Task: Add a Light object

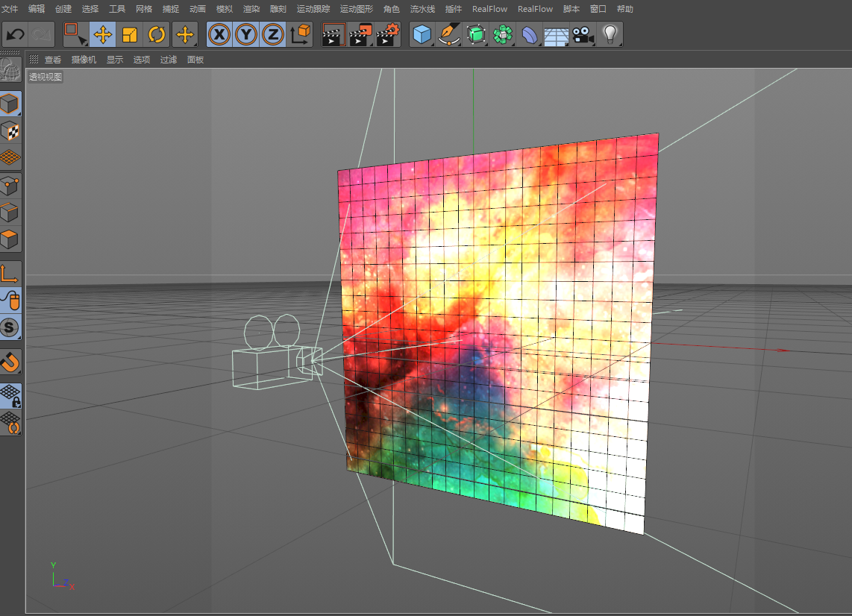Action: (x=610, y=35)
